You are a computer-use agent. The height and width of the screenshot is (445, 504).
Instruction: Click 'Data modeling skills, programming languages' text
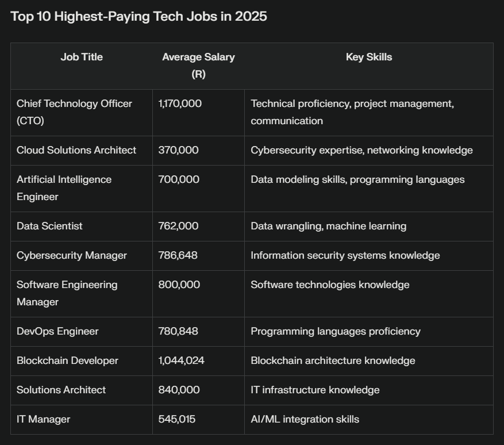[357, 179]
